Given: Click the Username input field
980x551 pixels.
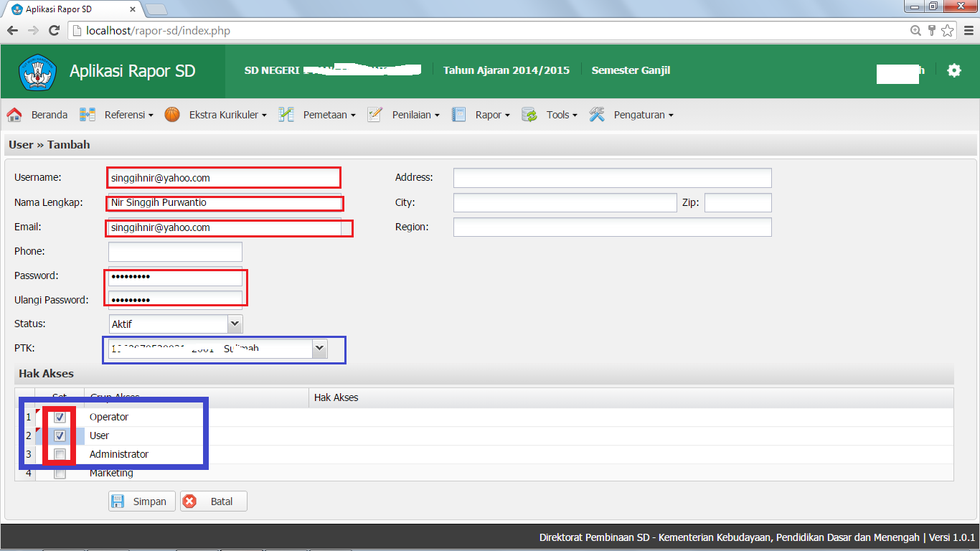Looking at the screenshot, I should coord(225,178).
